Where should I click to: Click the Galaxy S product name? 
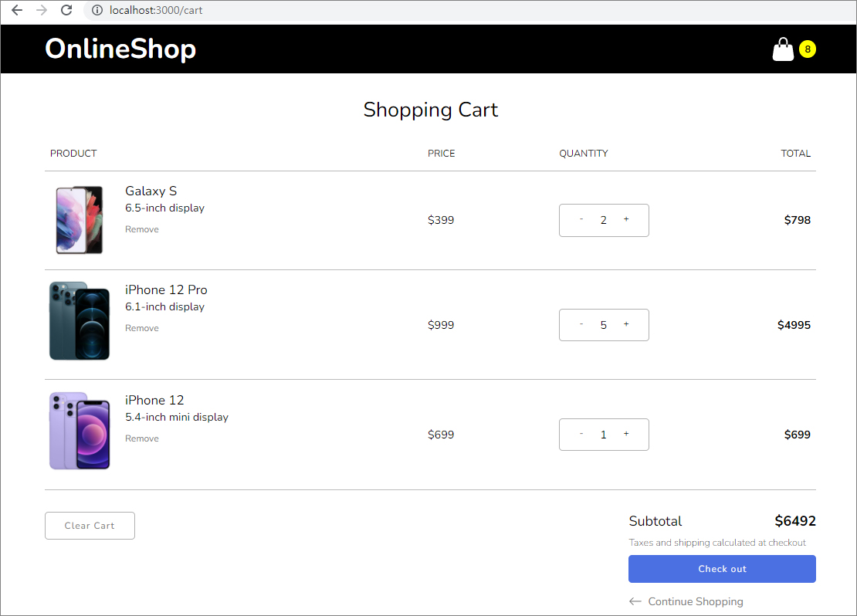pos(151,191)
